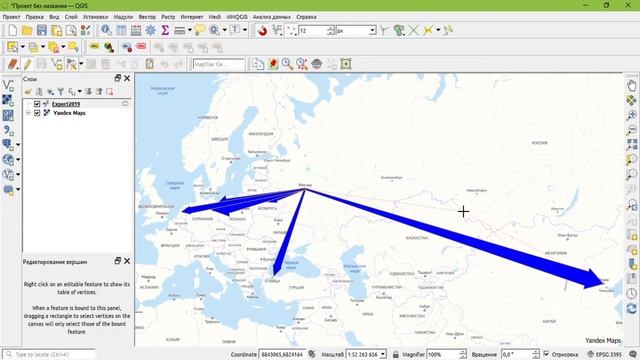640x360 pixels.
Task: Undock the vertex editor panel
Action: pyautogui.click(x=118, y=261)
